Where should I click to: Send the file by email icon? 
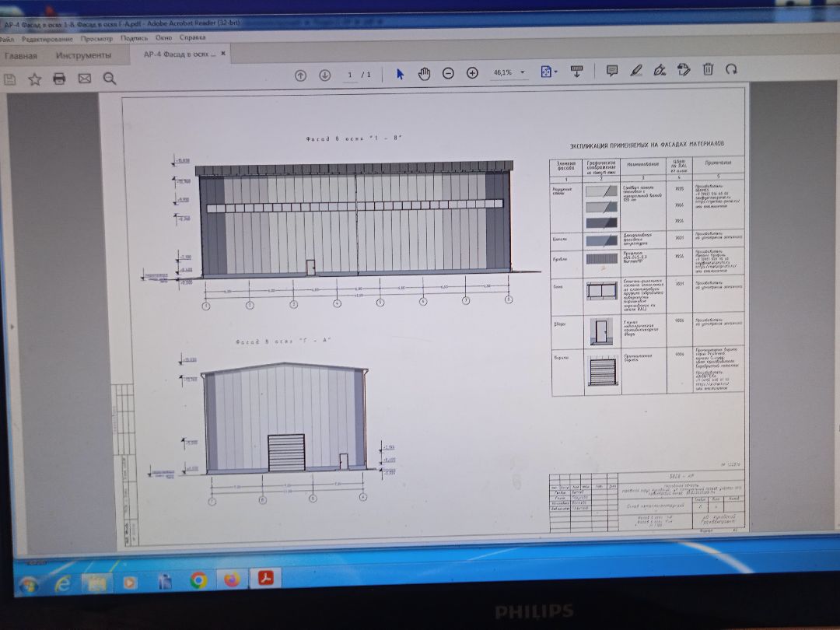click(x=84, y=79)
